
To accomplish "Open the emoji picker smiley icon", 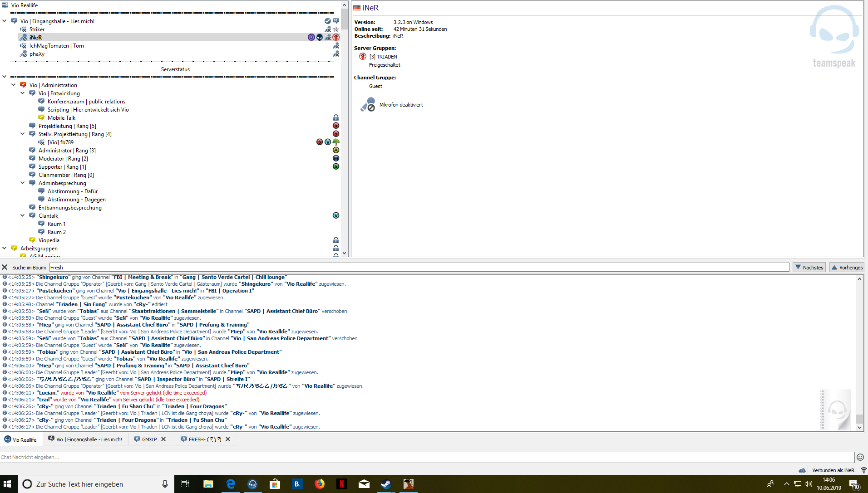I will [x=860, y=457].
